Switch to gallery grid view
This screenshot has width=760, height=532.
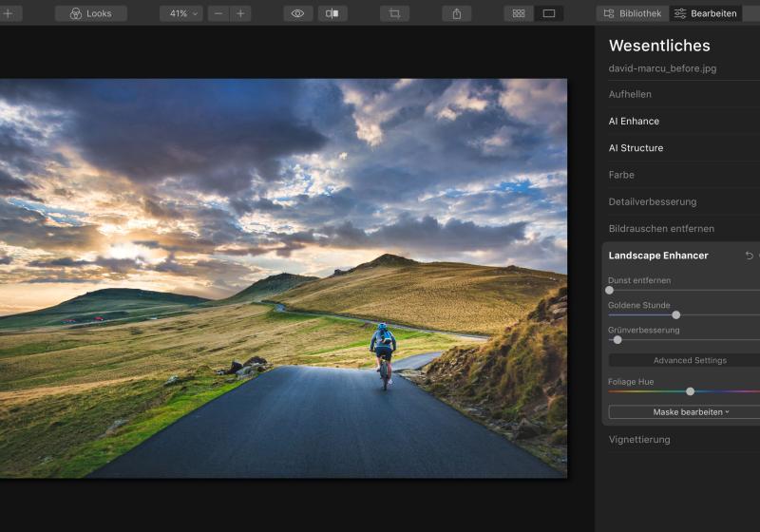pos(519,13)
